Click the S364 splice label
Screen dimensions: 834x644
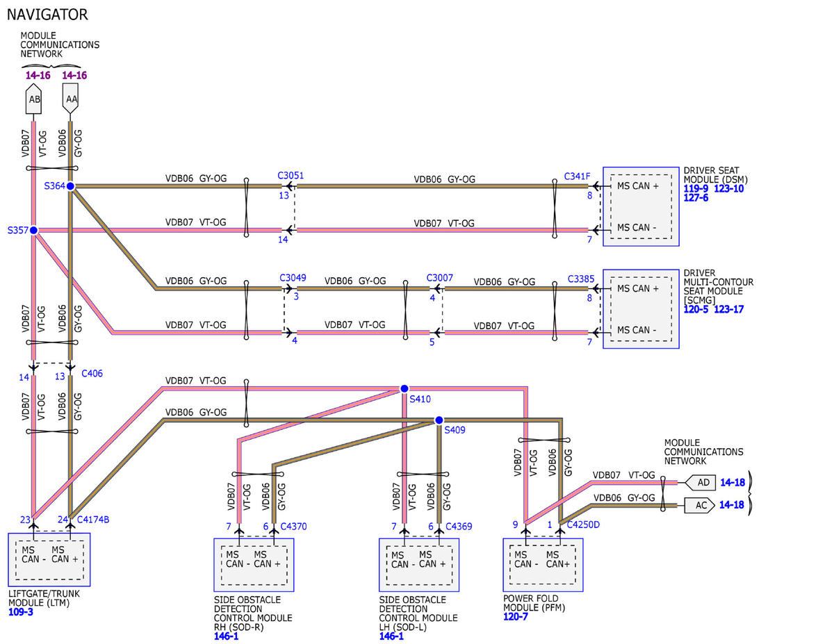pyautogui.click(x=54, y=186)
